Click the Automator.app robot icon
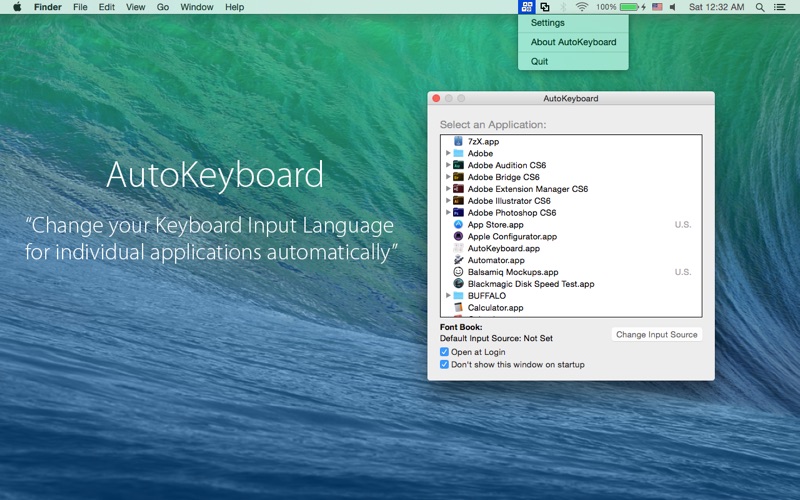The height and width of the screenshot is (500, 800). [458, 260]
